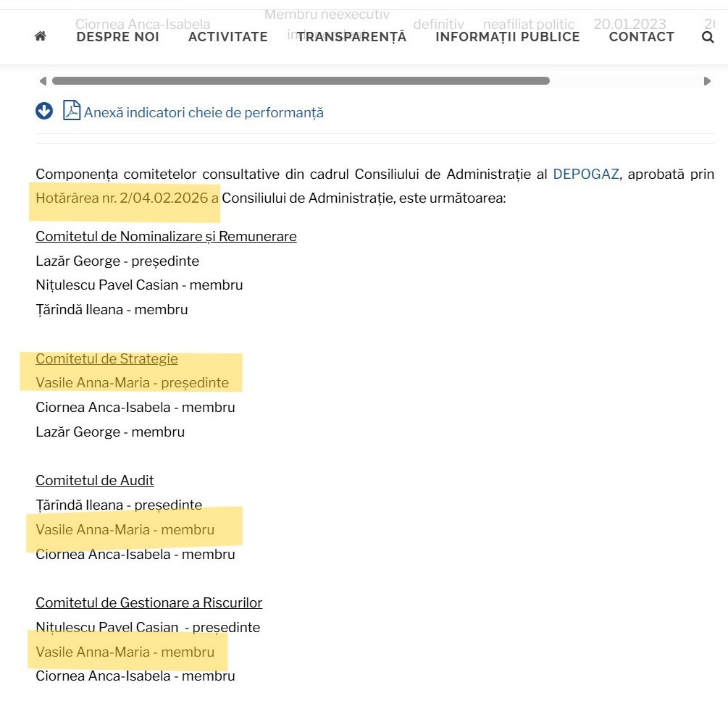This screenshot has width=728, height=719.
Task: Open the ACTIVITATE menu
Action: click(x=227, y=37)
